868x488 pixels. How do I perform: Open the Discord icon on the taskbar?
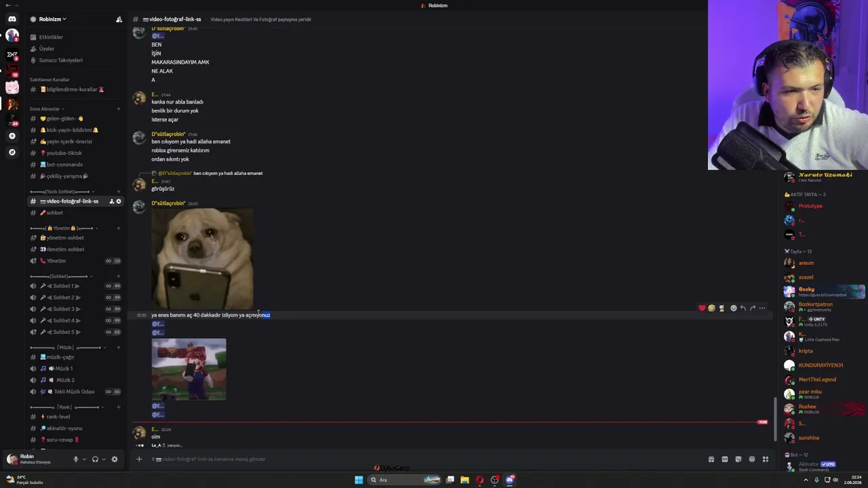point(510,480)
